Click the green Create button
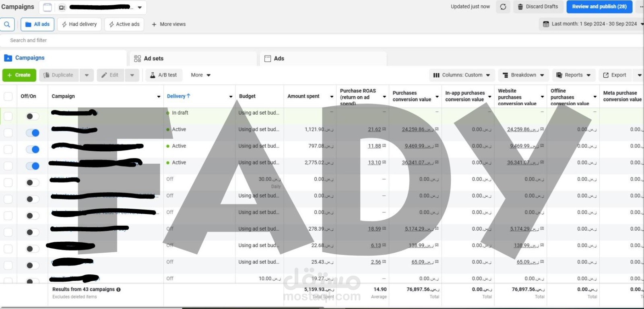 (19, 75)
